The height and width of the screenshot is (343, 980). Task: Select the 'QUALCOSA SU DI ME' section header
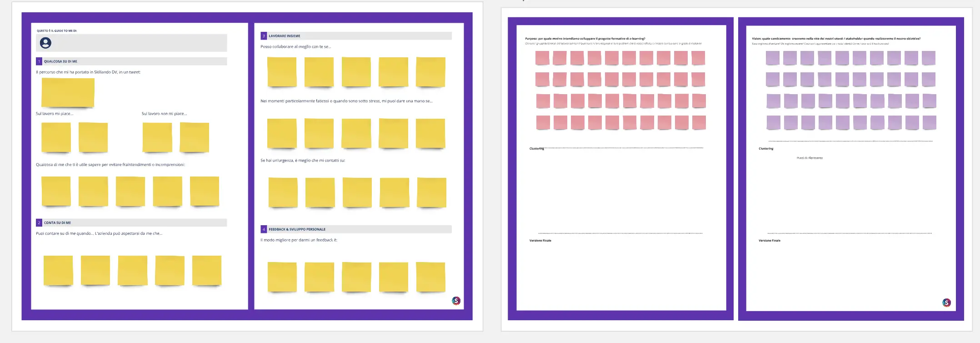point(131,61)
